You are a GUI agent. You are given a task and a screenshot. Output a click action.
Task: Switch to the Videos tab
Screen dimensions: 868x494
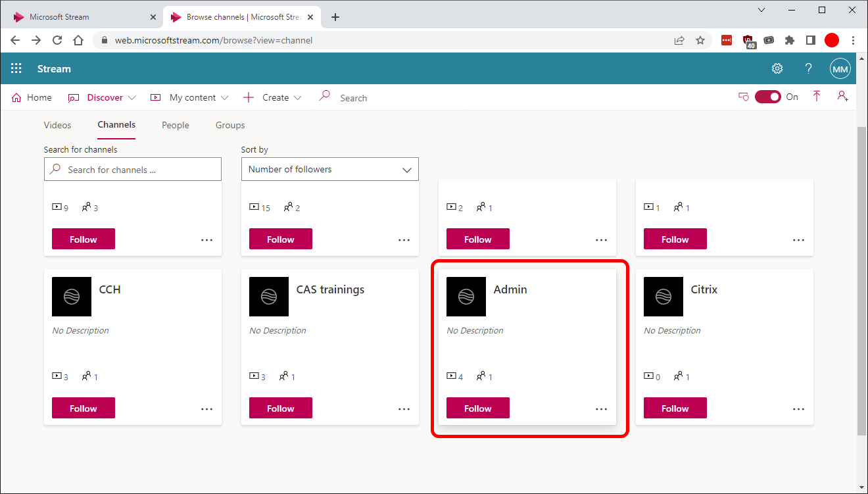click(57, 125)
